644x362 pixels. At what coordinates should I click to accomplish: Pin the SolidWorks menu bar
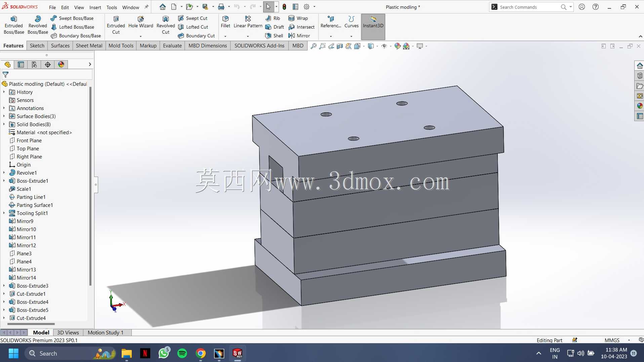tap(147, 7)
